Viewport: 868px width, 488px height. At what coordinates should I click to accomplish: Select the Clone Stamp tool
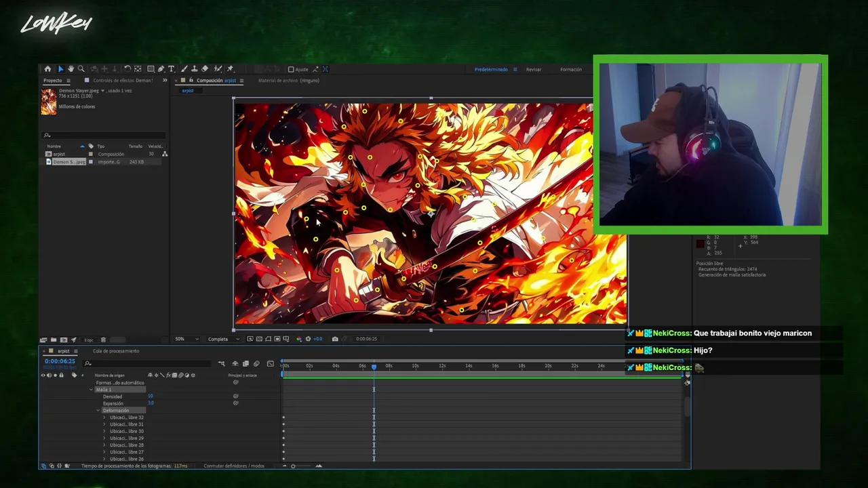pyautogui.click(x=194, y=68)
